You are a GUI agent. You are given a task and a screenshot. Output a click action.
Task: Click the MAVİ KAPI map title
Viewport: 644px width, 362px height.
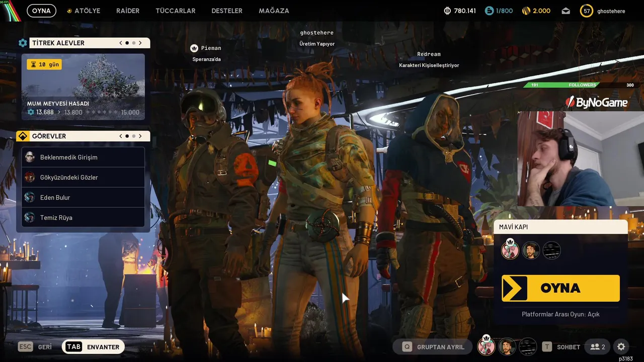(x=513, y=227)
